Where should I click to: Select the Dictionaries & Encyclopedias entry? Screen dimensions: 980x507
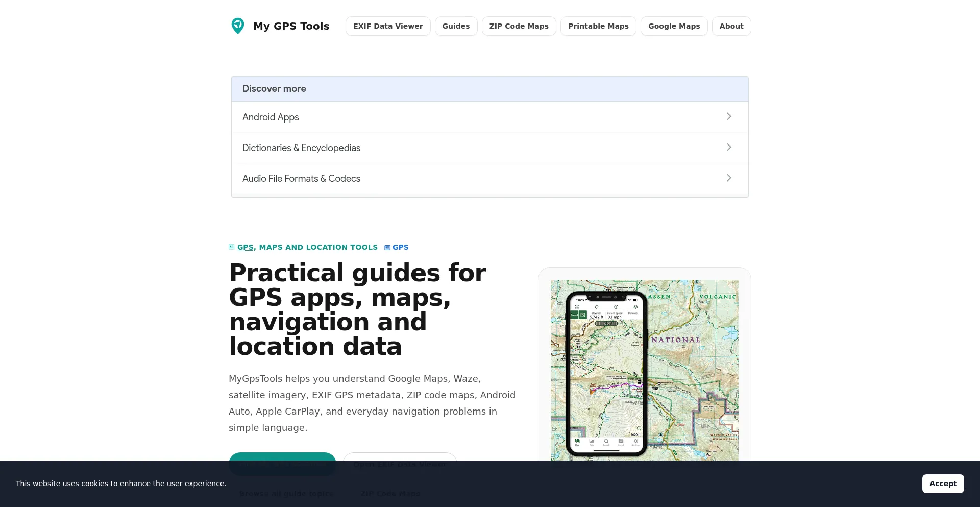pos(490,148)
